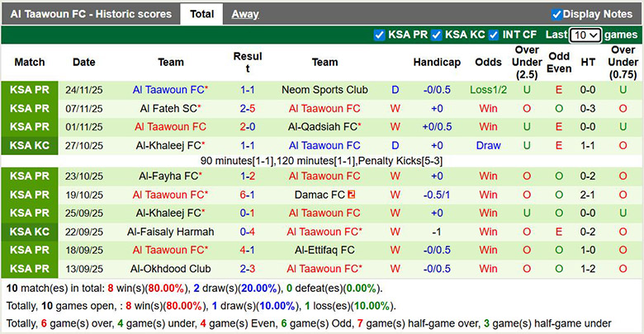
Task: Open the Last games count dropdown
Action: click(x=585, y=35)
